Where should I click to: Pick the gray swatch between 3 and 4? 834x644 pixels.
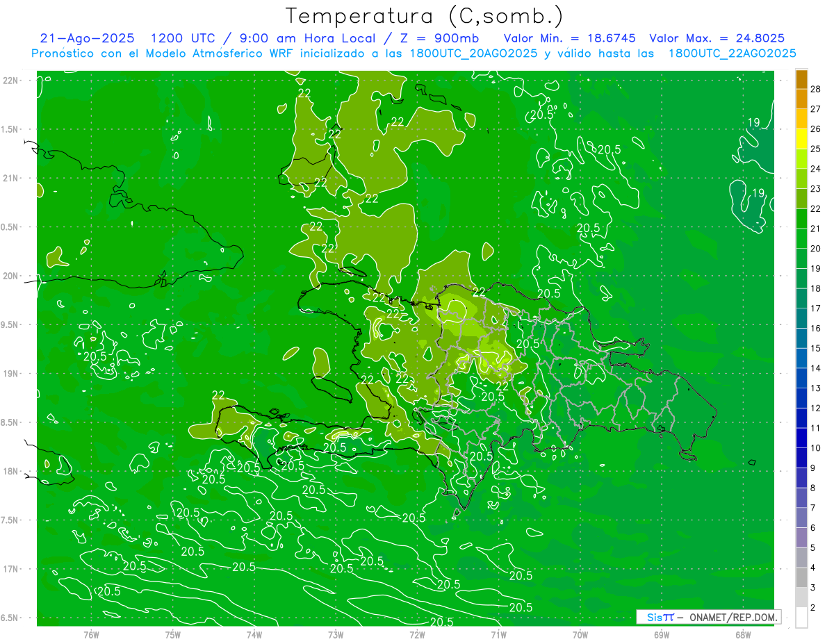801,578
